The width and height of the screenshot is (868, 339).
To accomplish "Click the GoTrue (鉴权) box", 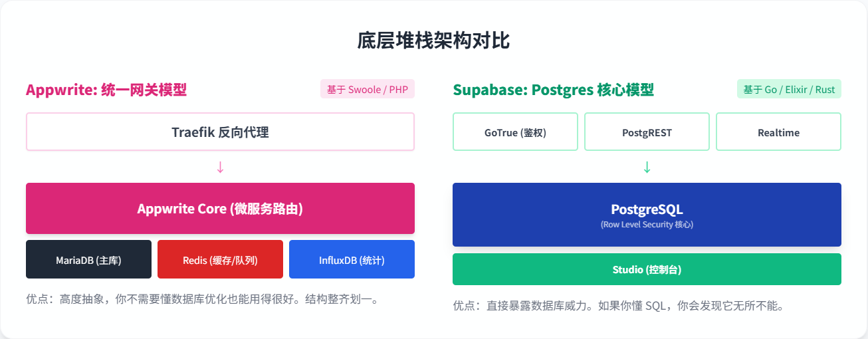I will 515,132.
